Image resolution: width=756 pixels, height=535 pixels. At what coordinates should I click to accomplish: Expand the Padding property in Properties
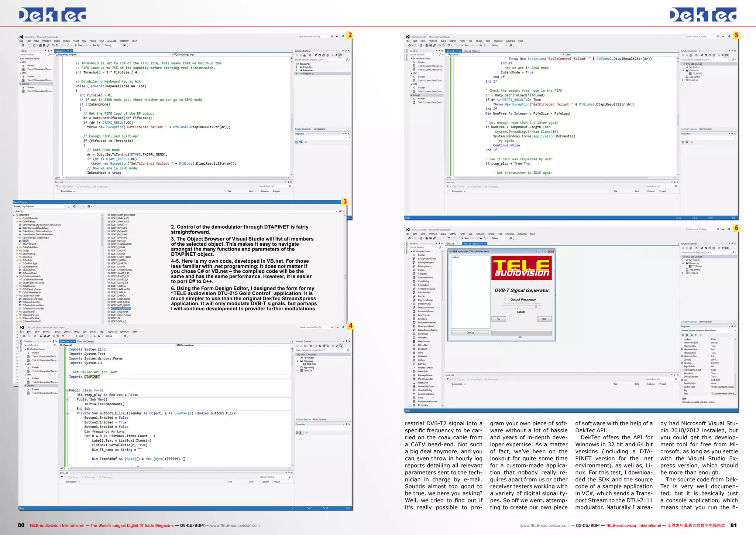click(x=682, y=363)
